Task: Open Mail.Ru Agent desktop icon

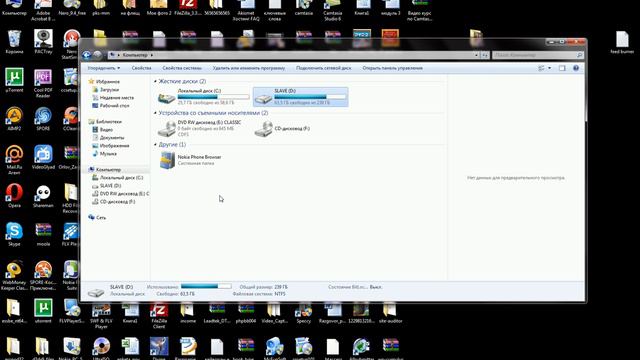Action: (14, 160)
